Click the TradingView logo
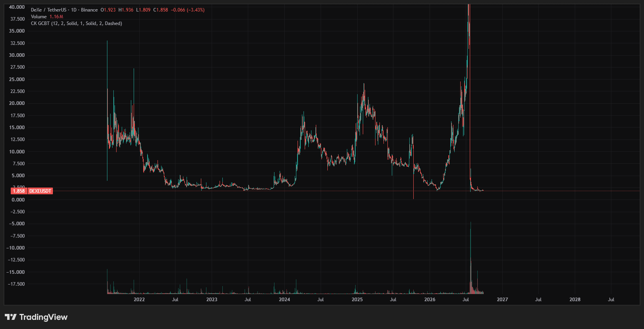The image size is (644, 329). pos(36,317)
